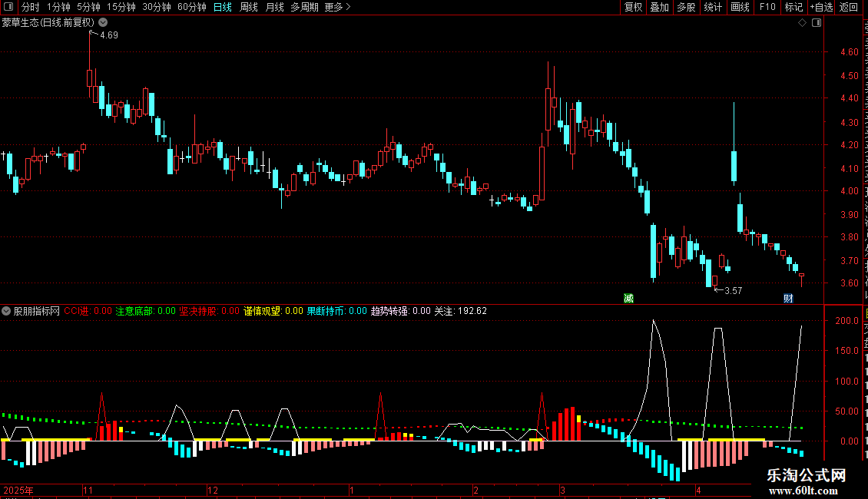Click the panel layout icon at top-left
Image resolution: width=868 pixels, height=499 pixels.
tap(8, 7)
